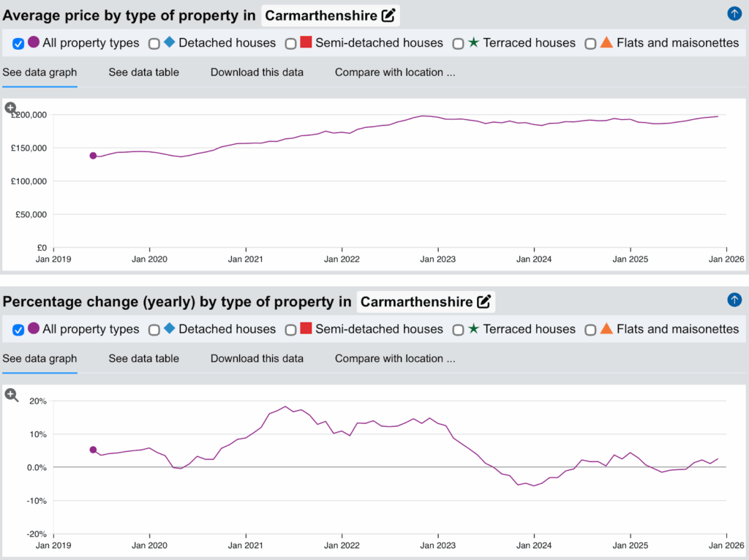Click the blue up-arrow icon in average price section
Image resolution: width=749 pixels, height=560 pixels.
click(734, 13)
